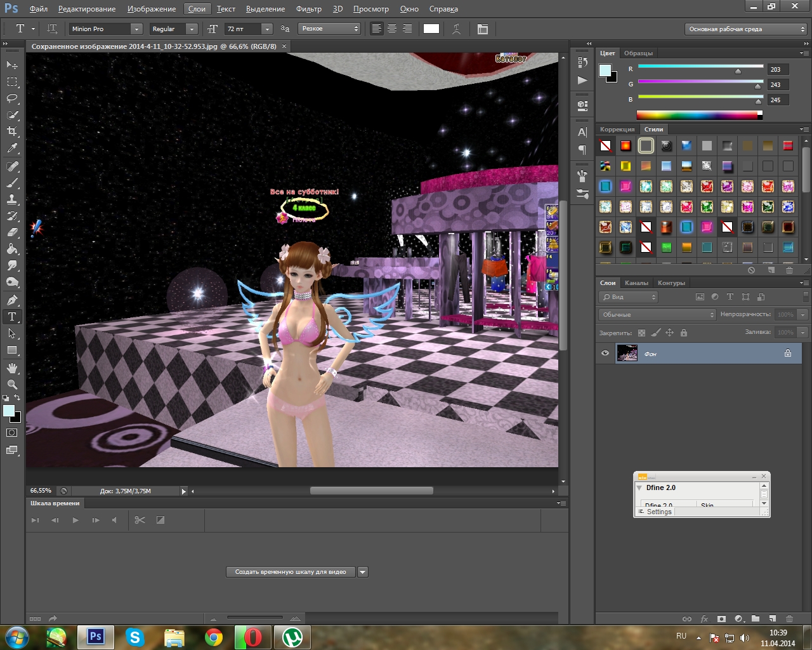Toggle lock transparent pixels in layers panel
This screenshot has width=812, height=650.
click(641, 333)
